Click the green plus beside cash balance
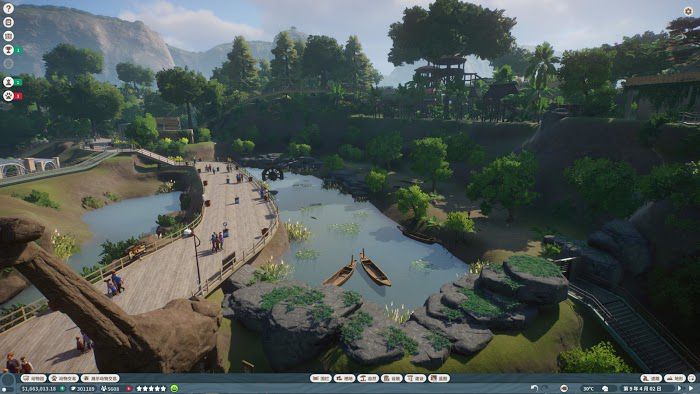Viewport: 700px width, 394px height. click(x=62, y=389)
